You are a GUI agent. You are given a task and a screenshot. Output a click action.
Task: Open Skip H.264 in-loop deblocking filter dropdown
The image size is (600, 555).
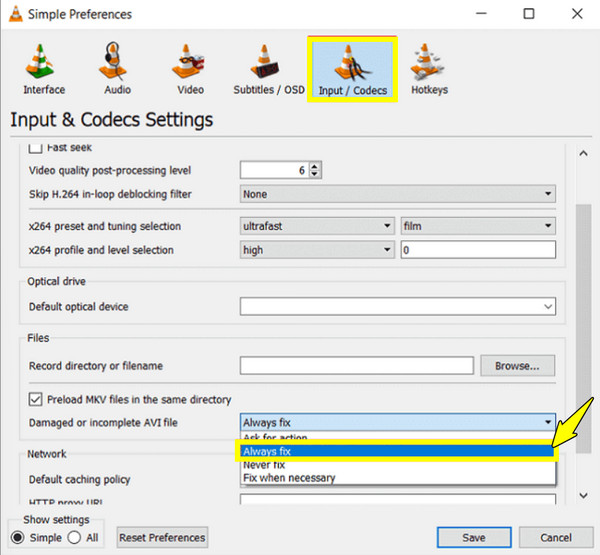(x=398, y=194)
